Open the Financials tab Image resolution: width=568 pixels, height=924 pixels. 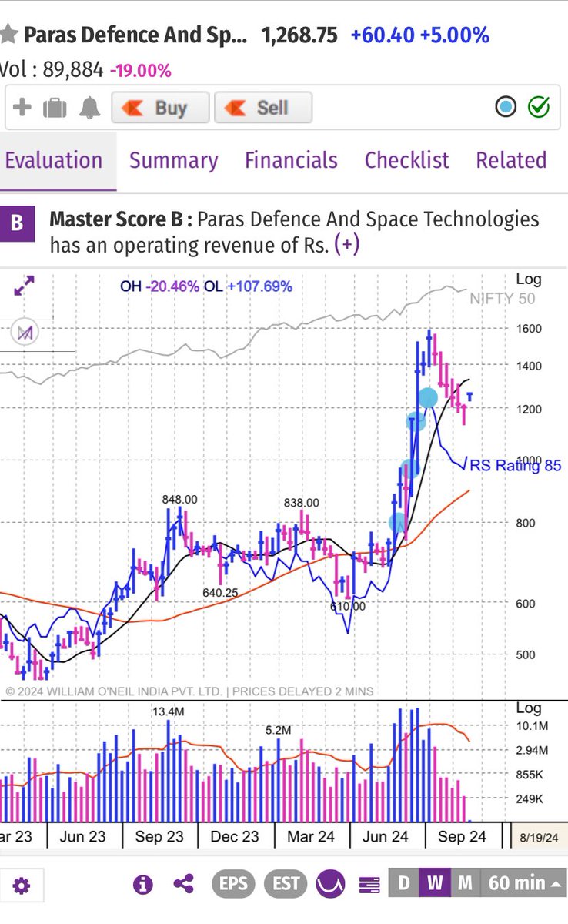pos(291,160)
